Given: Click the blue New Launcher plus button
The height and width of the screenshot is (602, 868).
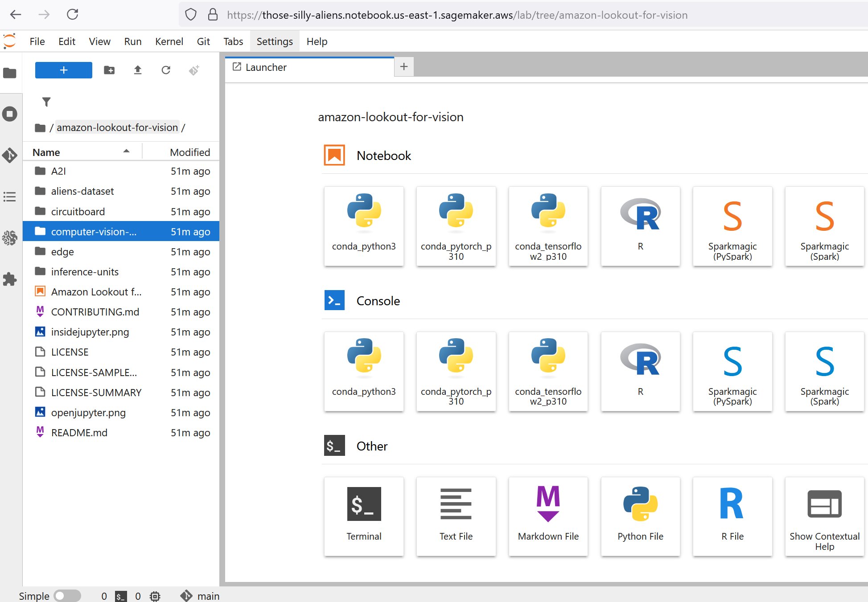Looking at the screenshot, I should (64, 70).
